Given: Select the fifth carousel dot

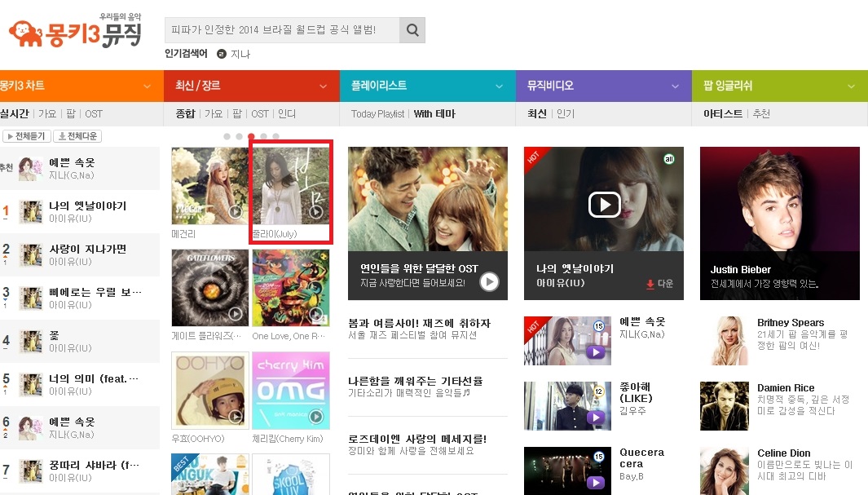Looking at the screenshot, I should (x=275, y=136).
